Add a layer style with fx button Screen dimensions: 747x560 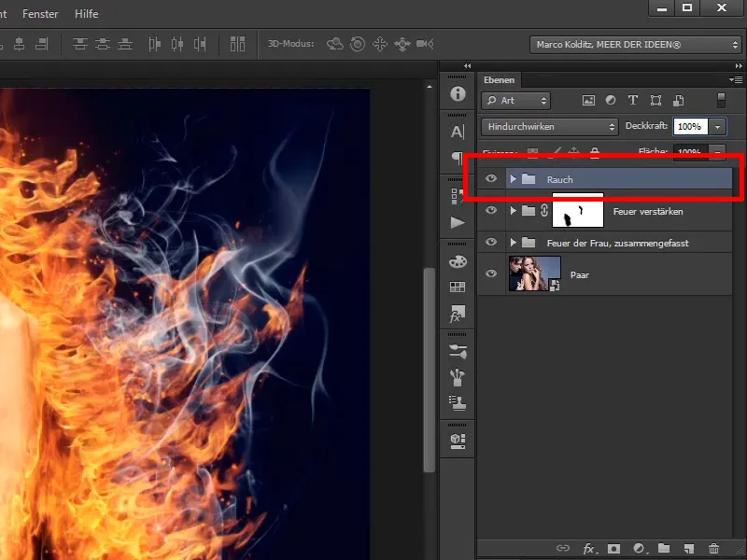pos(589,549)
